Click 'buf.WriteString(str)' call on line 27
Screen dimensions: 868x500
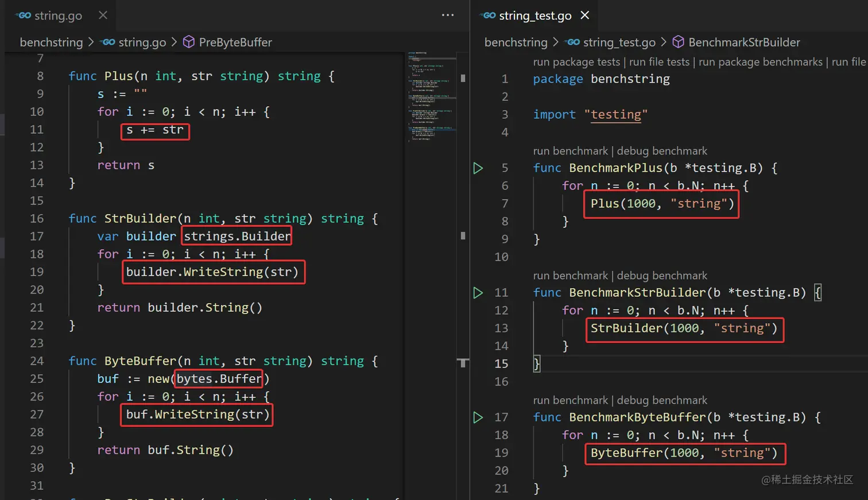[x=197, y=414]
